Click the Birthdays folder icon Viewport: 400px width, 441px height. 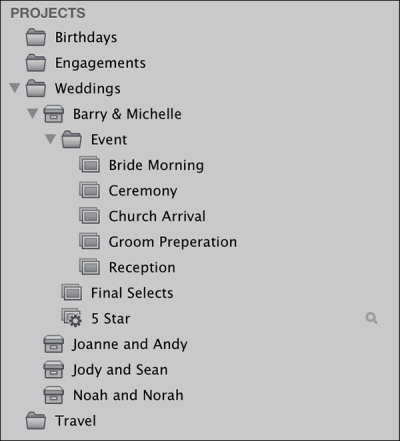36,37
